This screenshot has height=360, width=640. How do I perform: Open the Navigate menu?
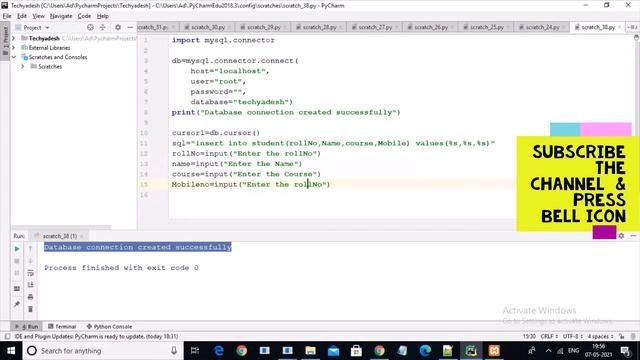(x=61, y=16)
